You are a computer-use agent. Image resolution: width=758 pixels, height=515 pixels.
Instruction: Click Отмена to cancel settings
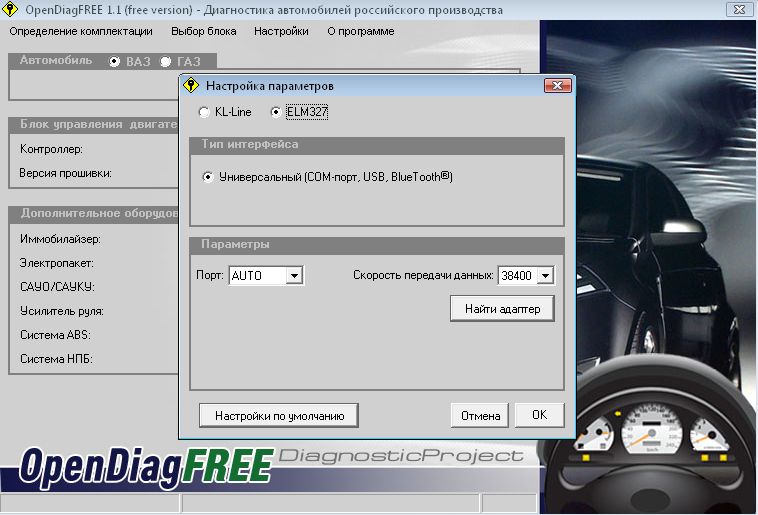(480, 415)
